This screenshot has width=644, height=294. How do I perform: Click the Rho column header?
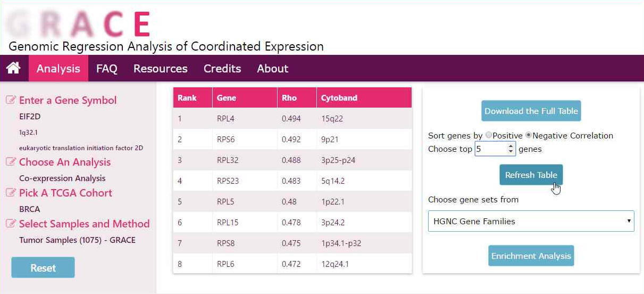(x=289, y=98)
